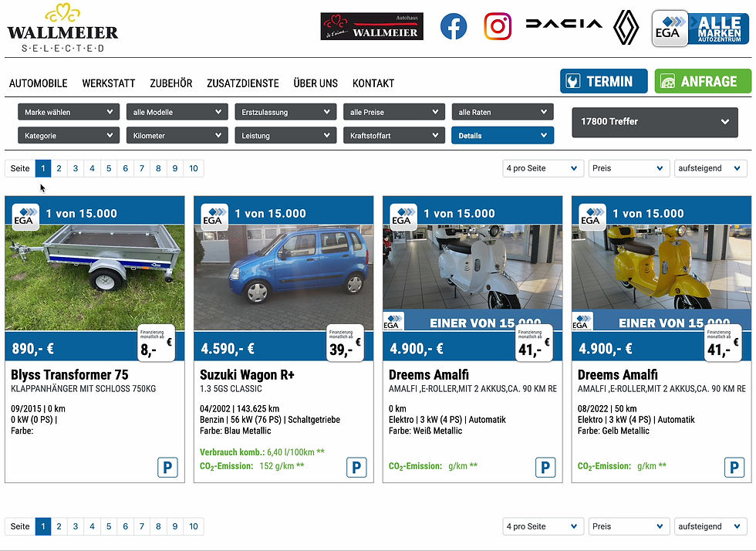756x551 pixels.
Task: Click '1.3 5GS CLASSIC' subtitle
Action: (231, 389)
